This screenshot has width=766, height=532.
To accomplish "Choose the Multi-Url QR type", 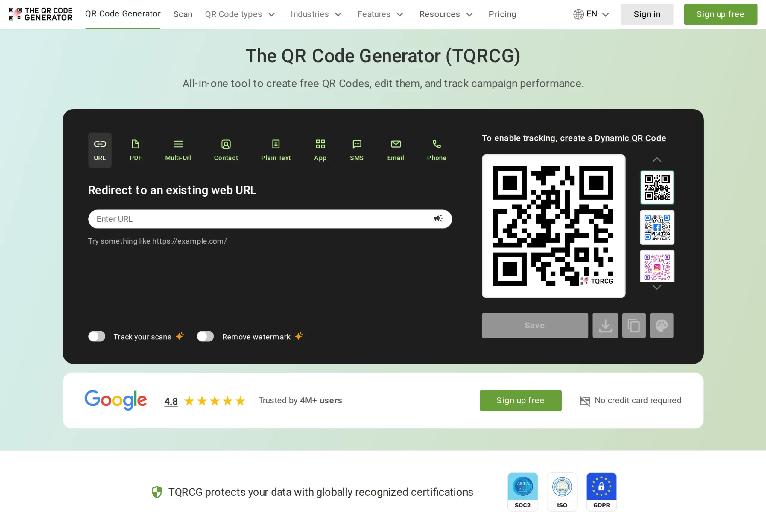I will point(178,150).
